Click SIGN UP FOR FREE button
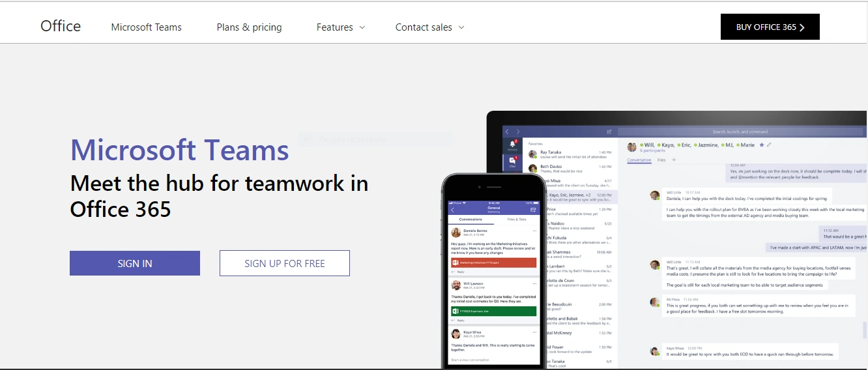868x370 pixels. click(x=285, y=263)
